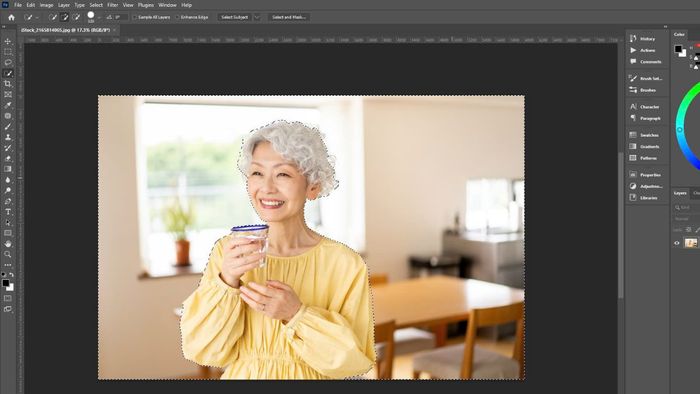
Task: Click the vertical canvas scrollbar
Action: coord(621,225)
